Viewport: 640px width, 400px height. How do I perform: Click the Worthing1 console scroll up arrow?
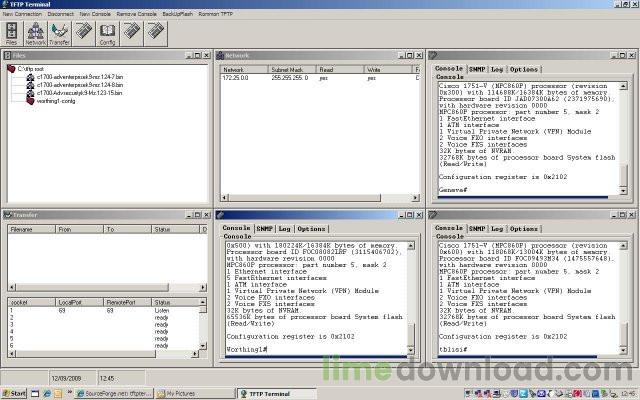coord(411,246)
